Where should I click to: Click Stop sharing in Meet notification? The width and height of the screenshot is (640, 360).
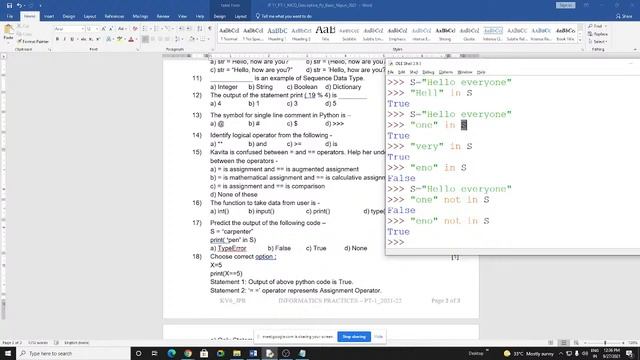click(x=354, y=337)
